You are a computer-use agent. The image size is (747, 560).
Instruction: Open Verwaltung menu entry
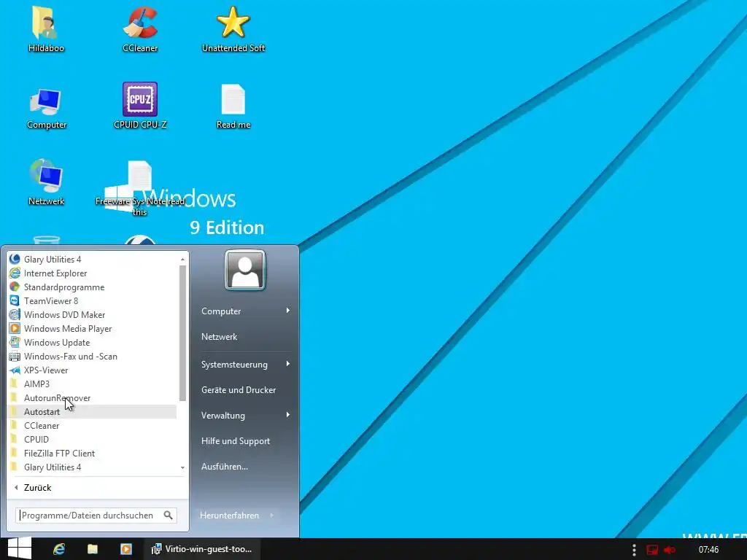click(x=223, y=415)
